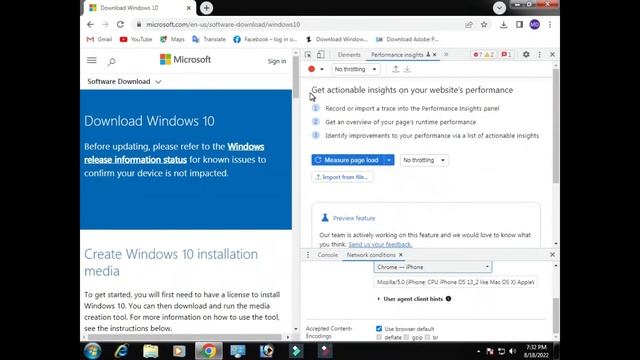Show more DevTools tabs chevron
The height and width of the screenshot is (360, 640).
pos(446,54)
